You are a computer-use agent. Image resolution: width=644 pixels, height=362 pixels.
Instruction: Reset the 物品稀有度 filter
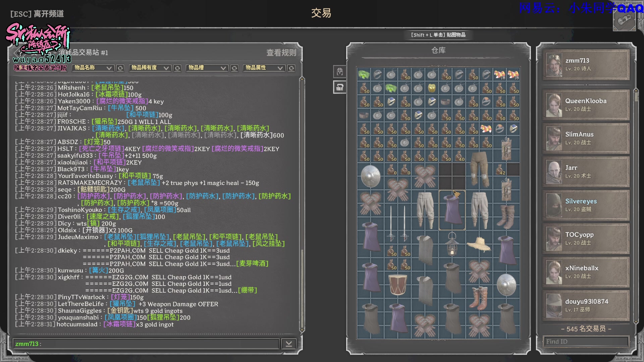coord(177,68)
